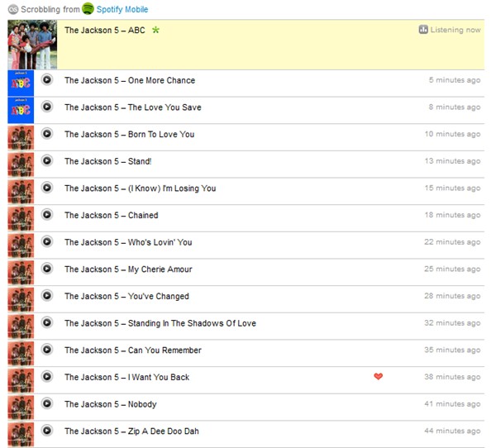Viewport: 496px width, 448px height.
Task: Play I Want You Back
Action: tap(47, 376)
